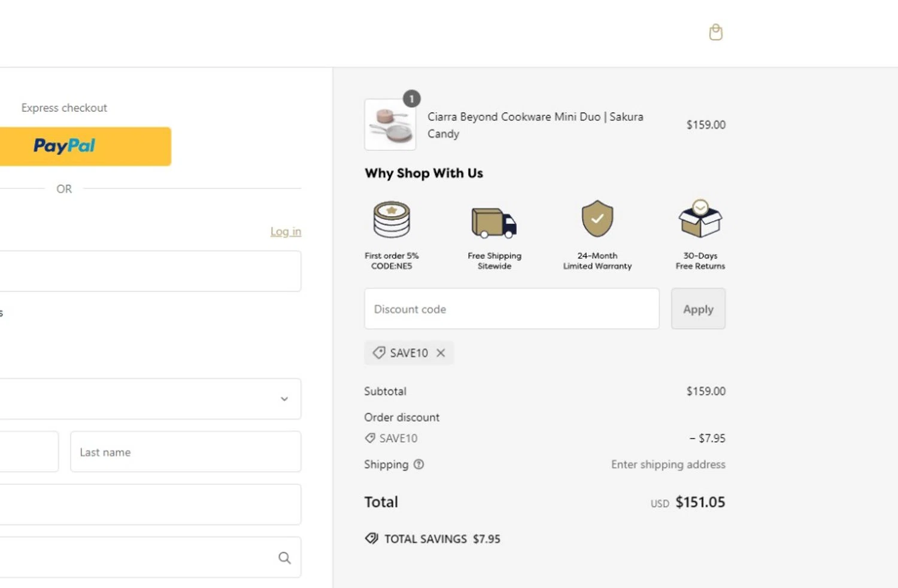Click the SAVE10 tag icon under Order discount

click(x=371, y=438)
